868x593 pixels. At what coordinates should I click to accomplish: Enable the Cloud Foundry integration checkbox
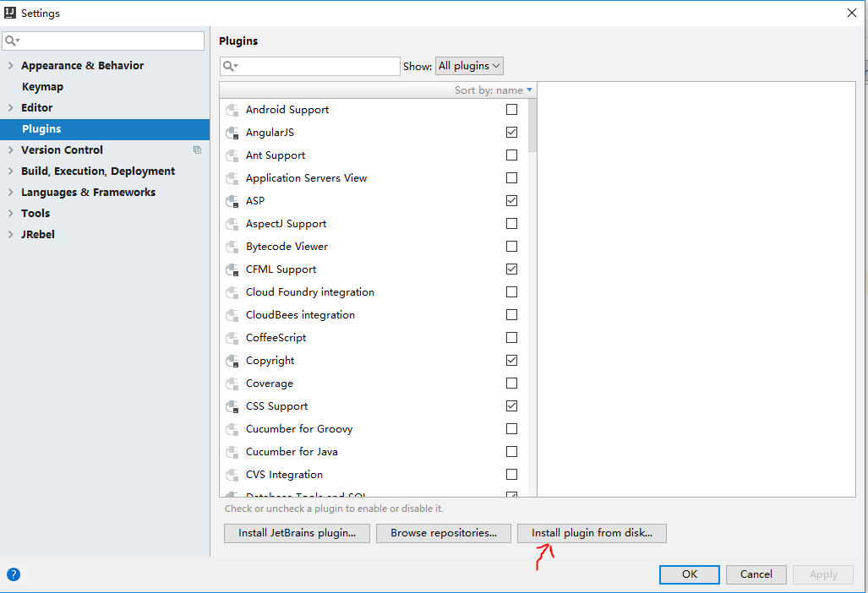click(511, 291)
